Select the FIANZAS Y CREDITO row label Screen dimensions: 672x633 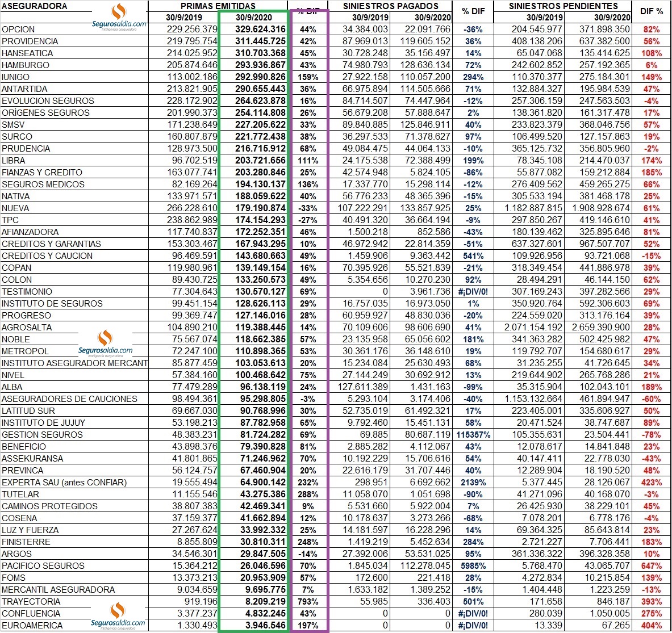(x=42, y=173)
